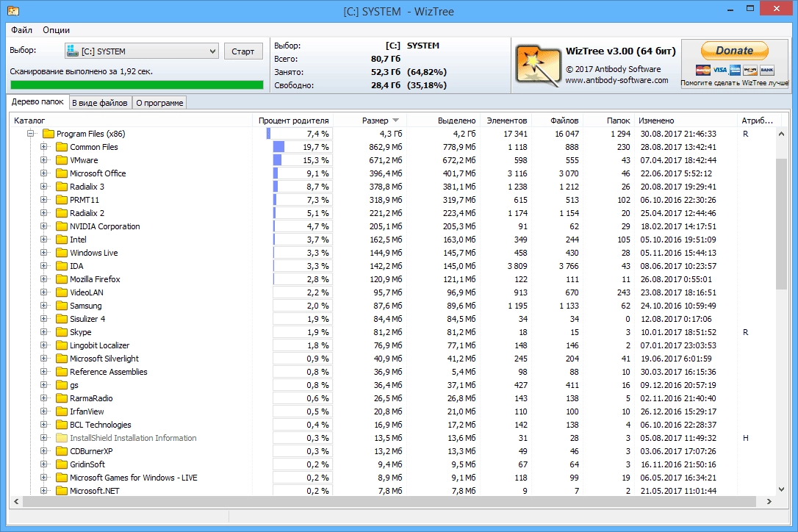Click the payment cards icons under Donate

pyautogui.click(x=734, y=71)
